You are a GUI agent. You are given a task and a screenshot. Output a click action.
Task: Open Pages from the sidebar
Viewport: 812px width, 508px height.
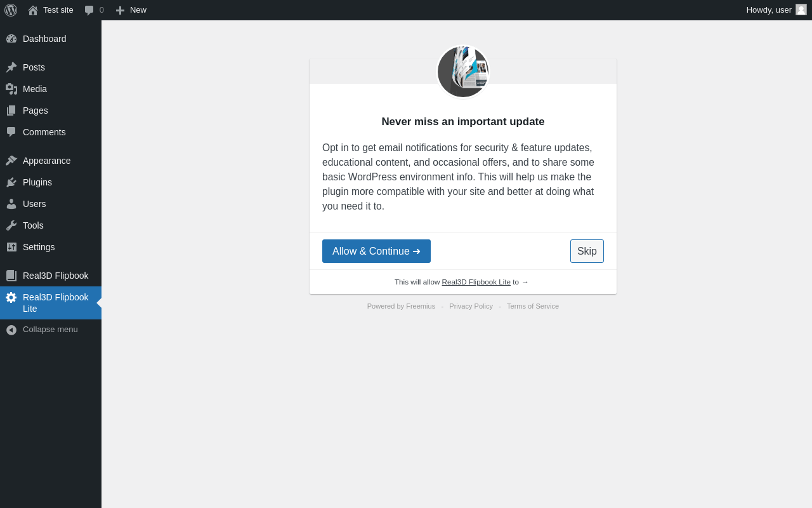pos(36,110)
